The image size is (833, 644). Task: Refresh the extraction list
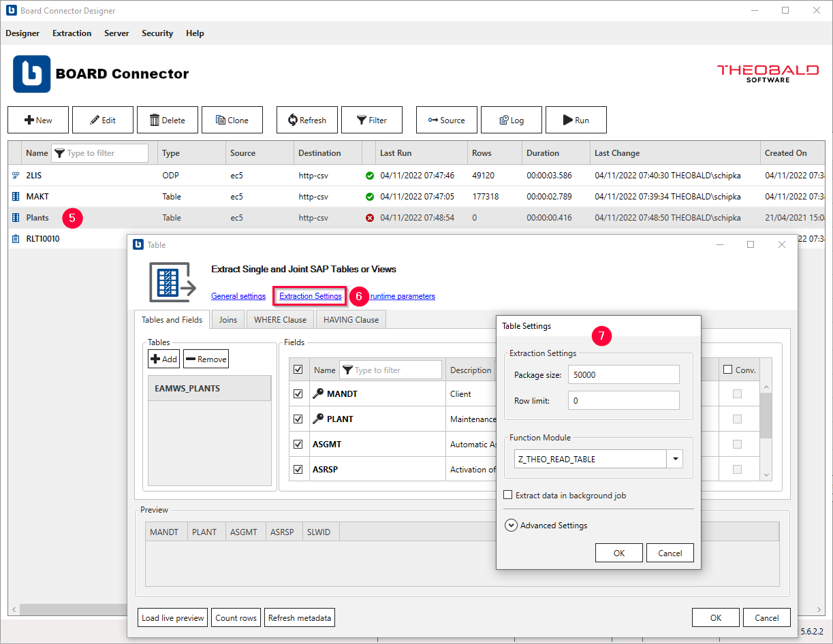[307, 120]
